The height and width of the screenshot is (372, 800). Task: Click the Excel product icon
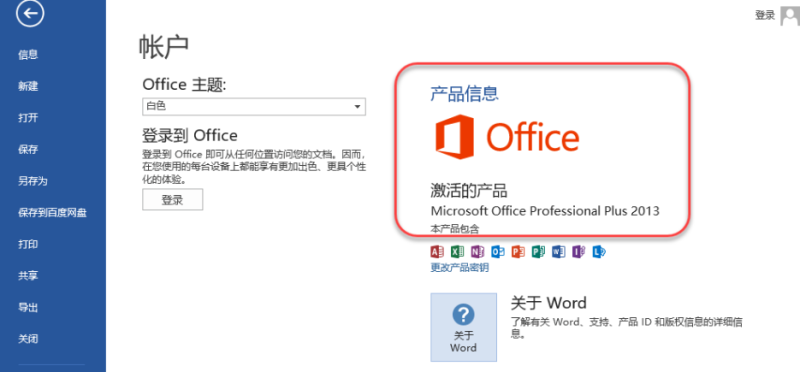(x=458, y=252)
